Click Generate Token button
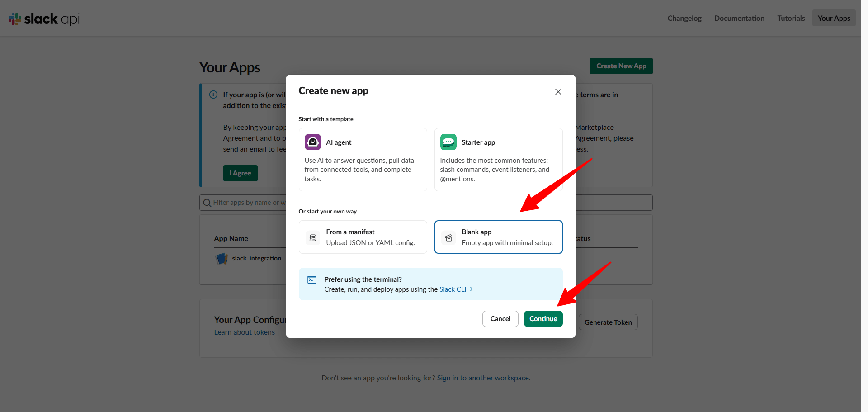The height and width of the screenshot is (412, 868). (x=608, y=322)
